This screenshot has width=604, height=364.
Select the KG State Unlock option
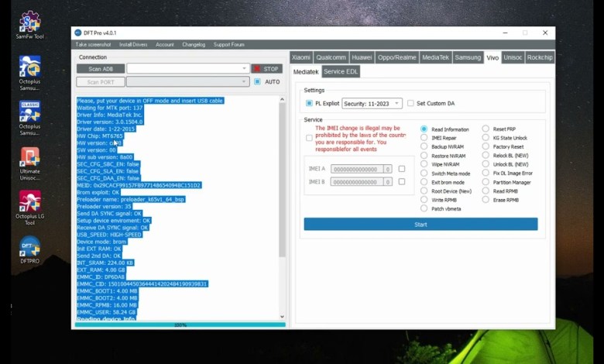click(x=486, y=138)
